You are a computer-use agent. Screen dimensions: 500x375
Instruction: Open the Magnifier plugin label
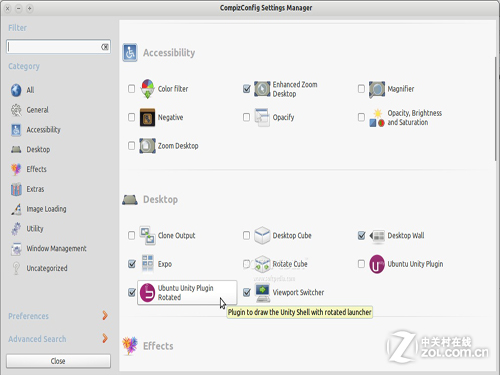tap(401, 89)
